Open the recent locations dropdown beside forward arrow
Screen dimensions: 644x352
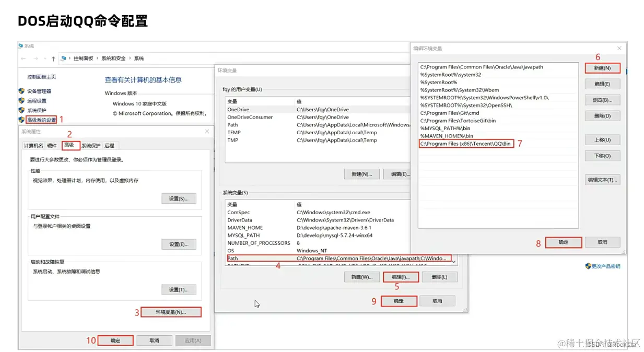click(44, 59)
